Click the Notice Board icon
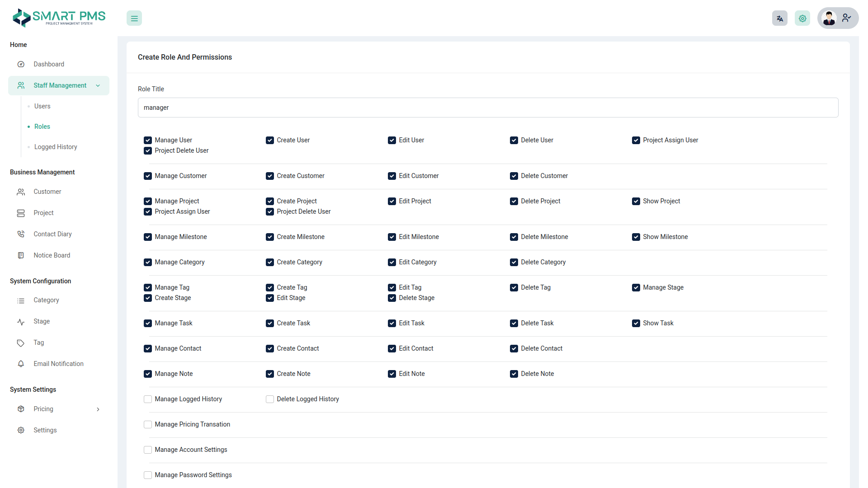Viewport: 868px width, 488px height. pos(21,255)
